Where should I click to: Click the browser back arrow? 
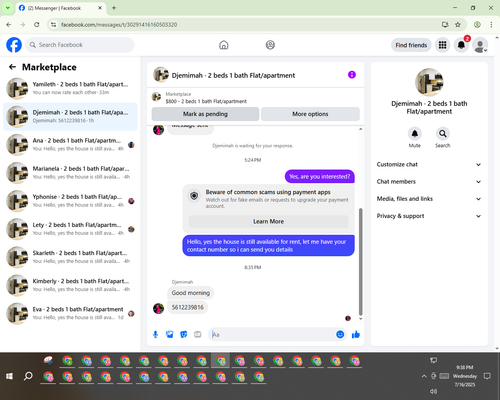click(9, 25)
